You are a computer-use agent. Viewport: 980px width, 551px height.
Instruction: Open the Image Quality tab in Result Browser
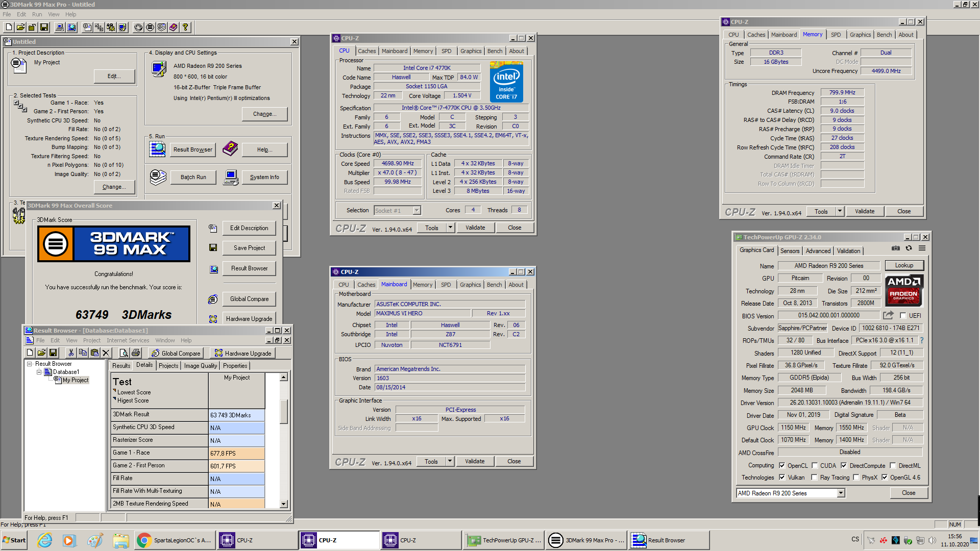tap(200, 366)
